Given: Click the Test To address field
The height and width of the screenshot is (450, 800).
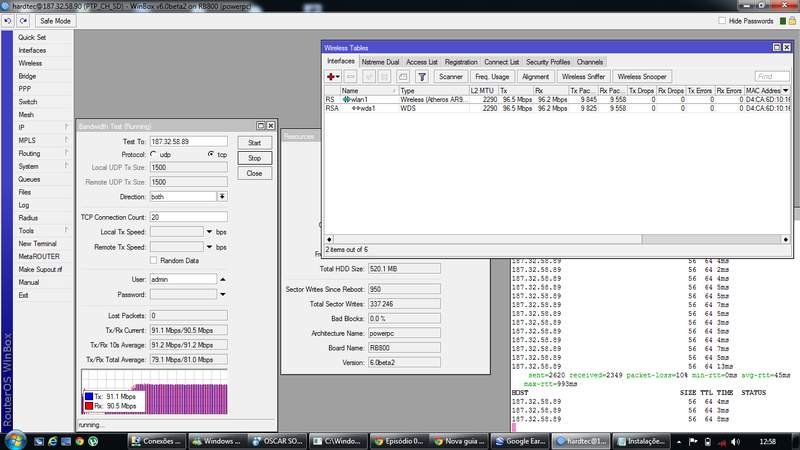Looking at the screenshot, I should (x=188, y=142).
